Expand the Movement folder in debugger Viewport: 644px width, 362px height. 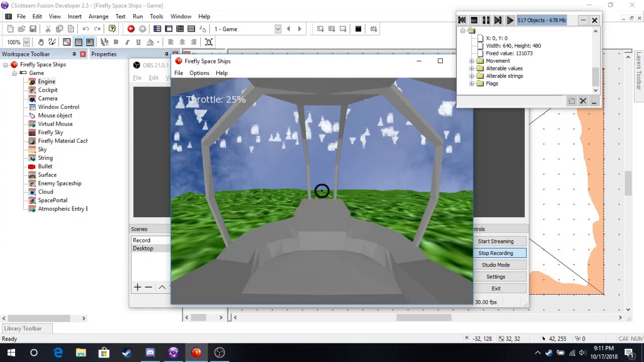(472, 61)
